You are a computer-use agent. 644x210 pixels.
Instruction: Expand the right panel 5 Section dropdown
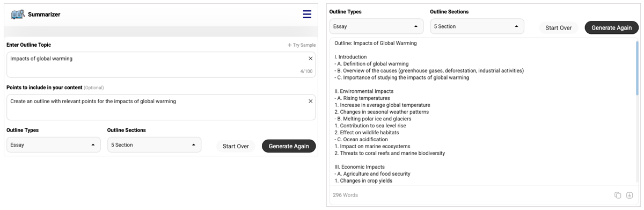point(477,26)
